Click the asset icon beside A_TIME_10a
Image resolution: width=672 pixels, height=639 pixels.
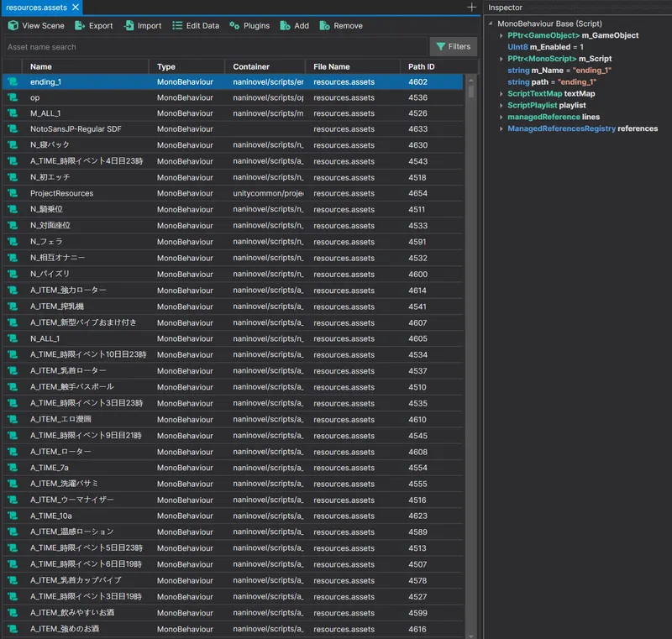tap(13, 516)
